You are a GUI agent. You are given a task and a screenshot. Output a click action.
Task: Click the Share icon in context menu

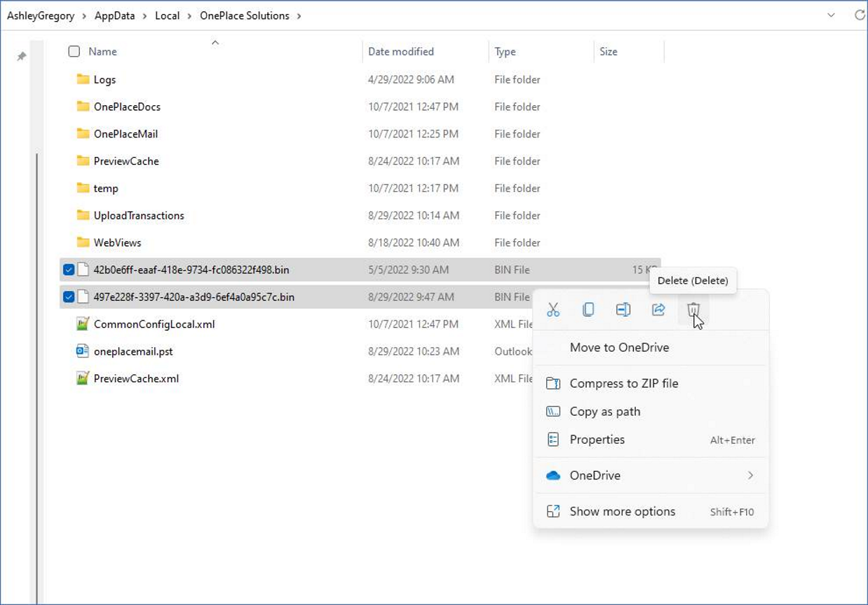(x=658, y=310)
